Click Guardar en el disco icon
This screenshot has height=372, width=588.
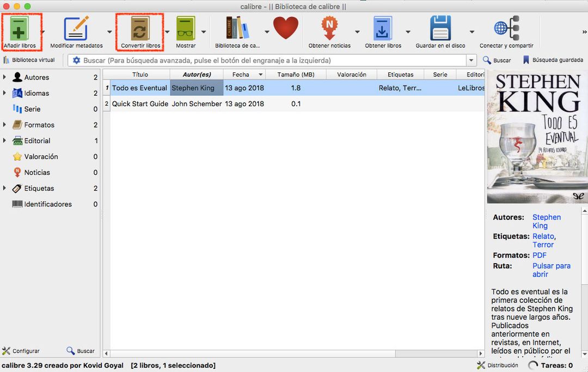440,28
